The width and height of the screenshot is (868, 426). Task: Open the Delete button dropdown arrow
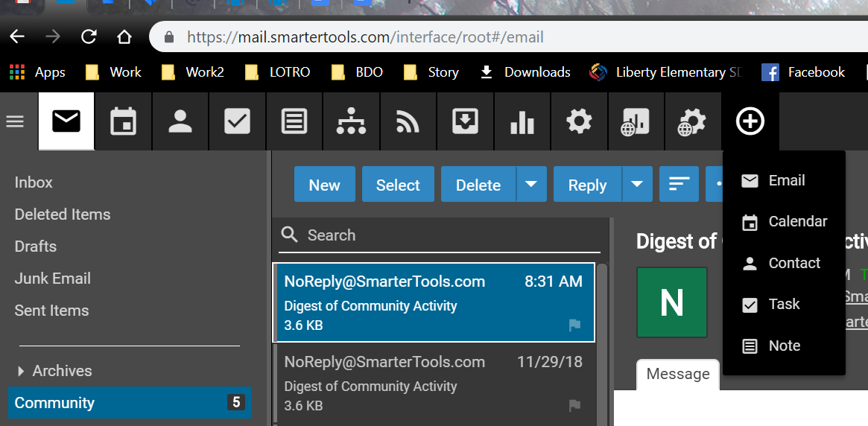pos(531,185)
